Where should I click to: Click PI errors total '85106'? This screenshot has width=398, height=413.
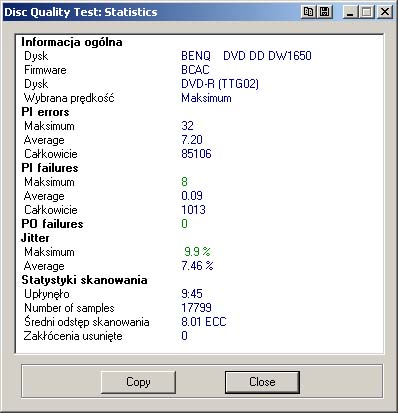pos(196,154)
